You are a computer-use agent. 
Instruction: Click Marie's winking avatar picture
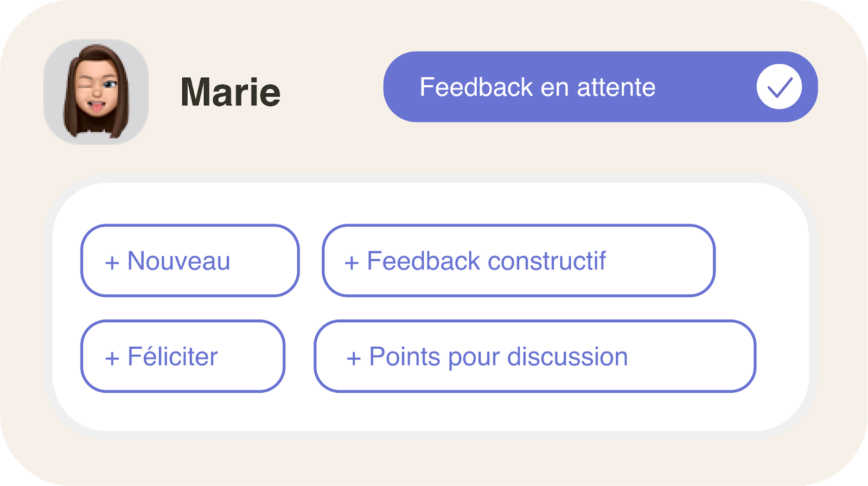pyautogui.click(x=97, y=90)
